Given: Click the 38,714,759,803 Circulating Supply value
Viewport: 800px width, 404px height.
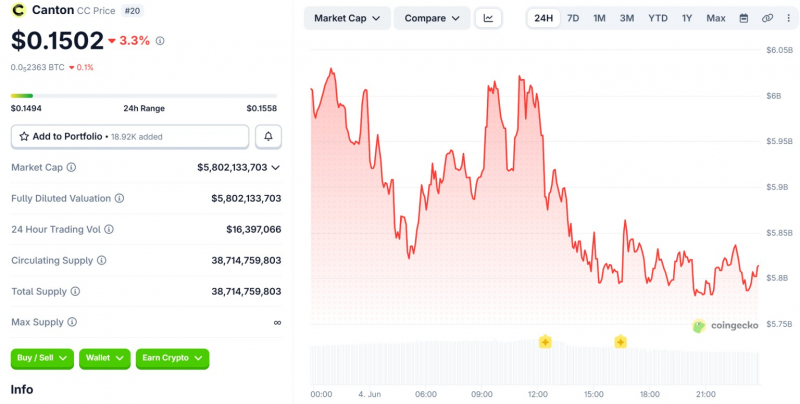Looking at the screenshot, I should pos(246,261).
